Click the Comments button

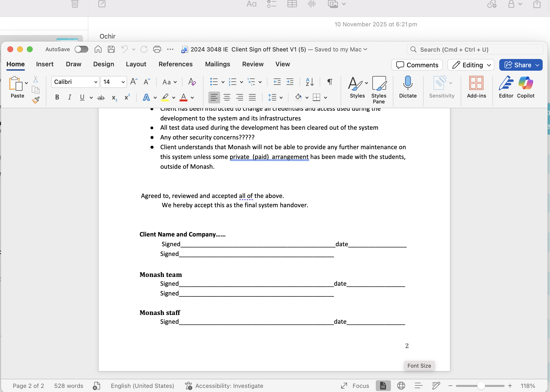[x=417, y=65]
